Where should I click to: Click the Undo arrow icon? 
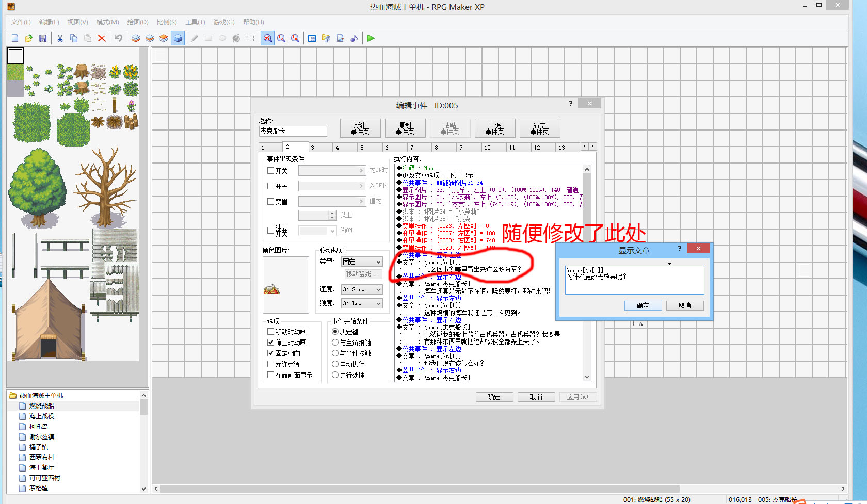pyautogui.click(x=119, y=38)
